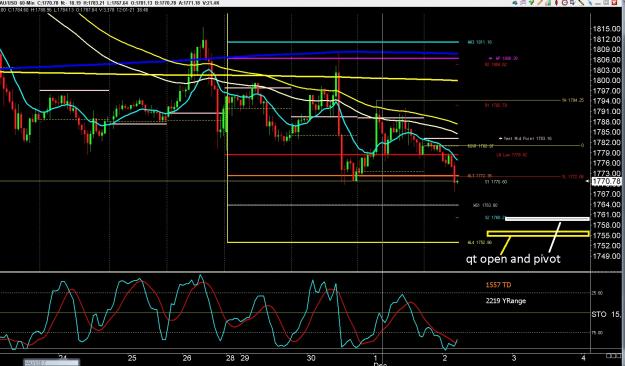Maximize the chart window
The width and height of the screenshot is (625, 366).
606,2
